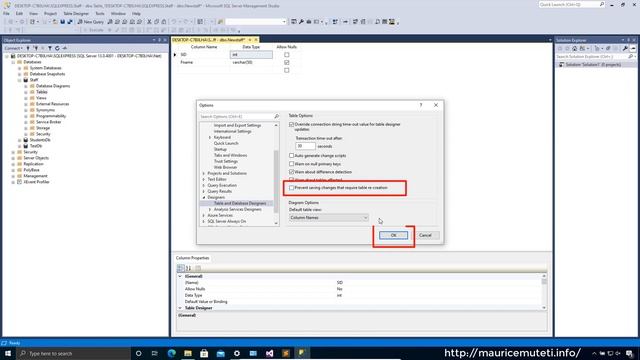Click the Solution Explorer home icon
This screenshot has width=640, height=360.
coord(575,48)
